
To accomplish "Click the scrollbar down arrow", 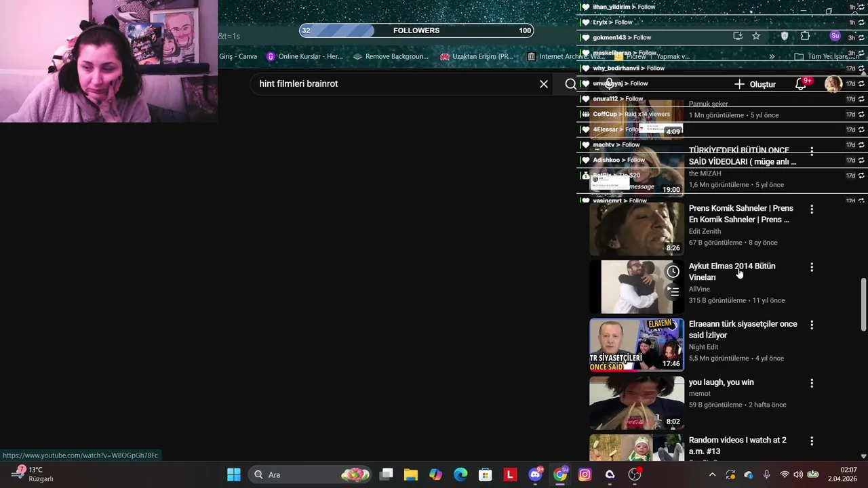I will 863,456.
